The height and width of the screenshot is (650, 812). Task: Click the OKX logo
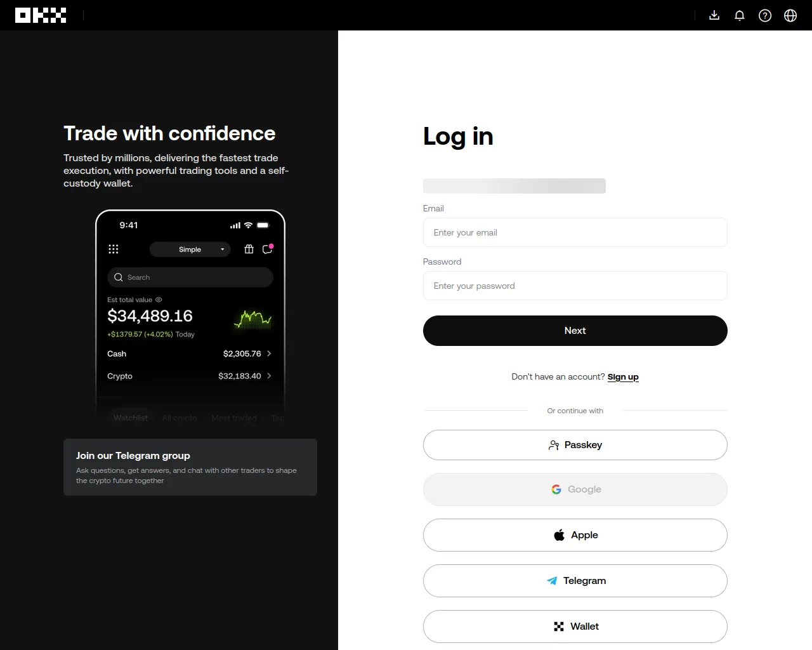click(41, 15)
